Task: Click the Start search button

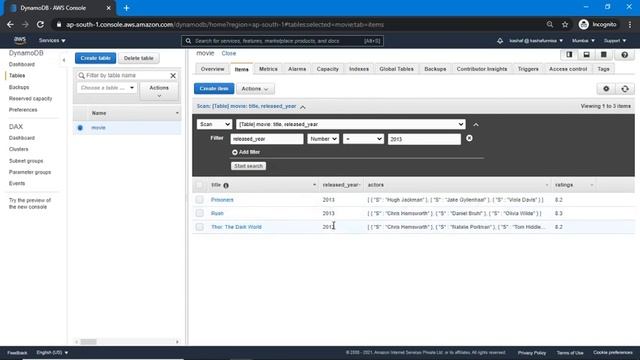Action: pyautogui.click(x=248, y=166)
